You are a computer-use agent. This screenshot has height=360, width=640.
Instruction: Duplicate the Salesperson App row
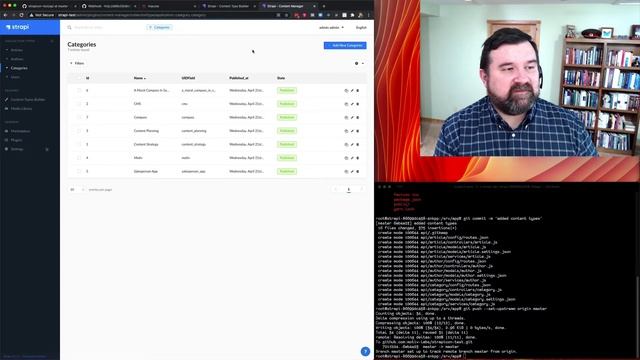coord(346,171)
